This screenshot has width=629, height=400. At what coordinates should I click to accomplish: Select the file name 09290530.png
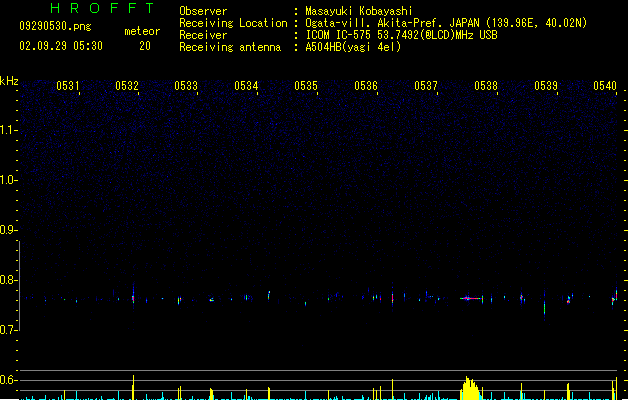tap(55, 26)
